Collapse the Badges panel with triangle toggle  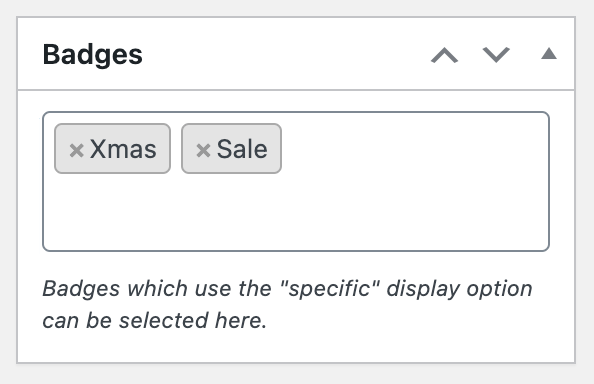pos(549,54)
